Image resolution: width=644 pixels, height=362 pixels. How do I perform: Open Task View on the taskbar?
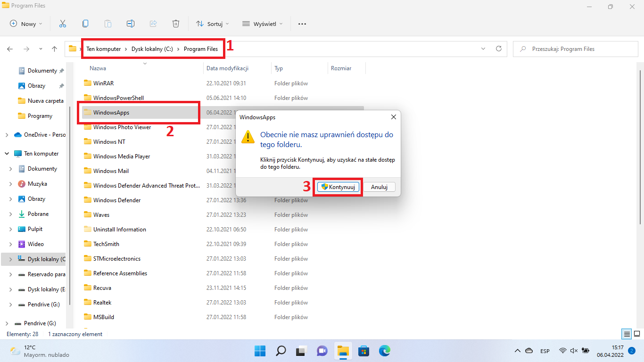(301, 351)
